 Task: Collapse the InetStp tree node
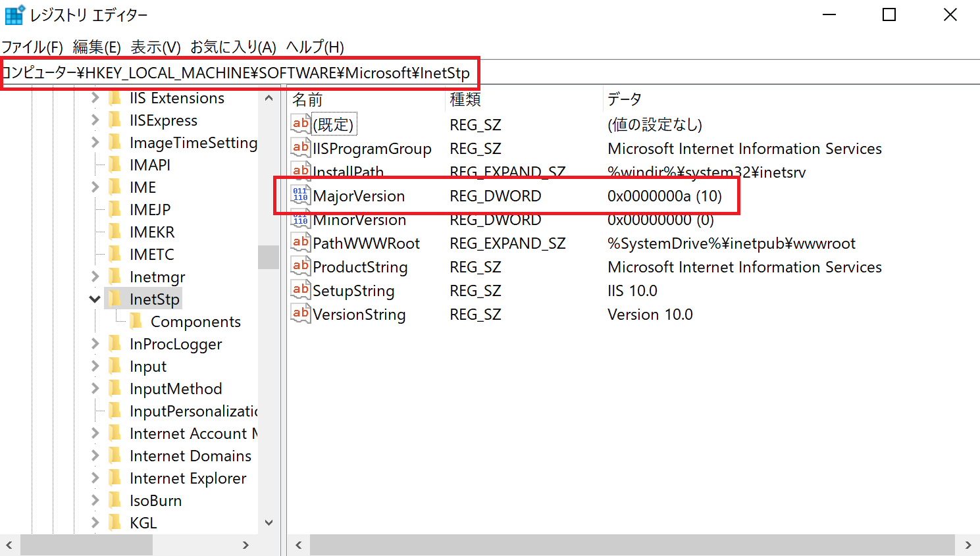[x=95, y=299]
